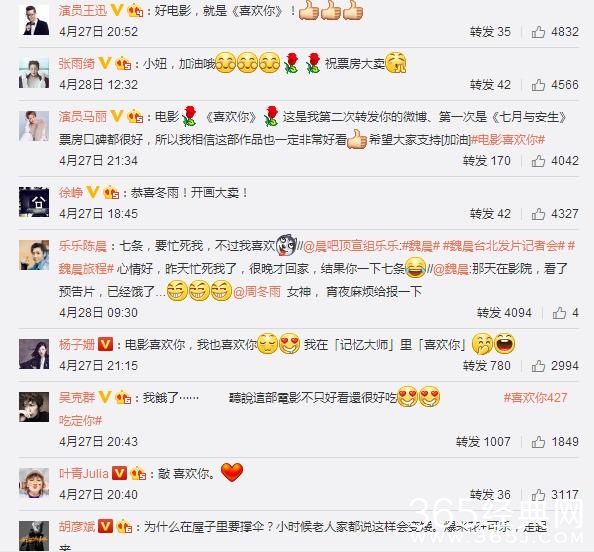Open 胡彦斌's username link

click(77, 527)
